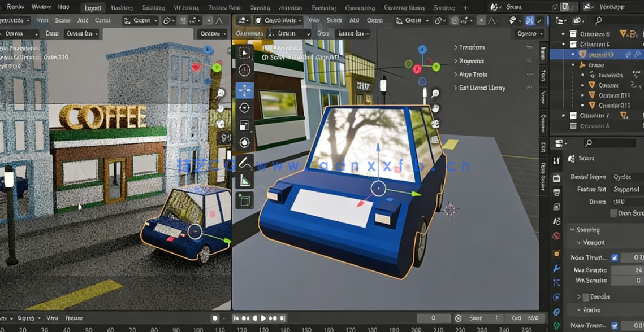644x332 pixels.
Task: Switch to the Modeling workspace tab
Action: [x=122, y=8]
